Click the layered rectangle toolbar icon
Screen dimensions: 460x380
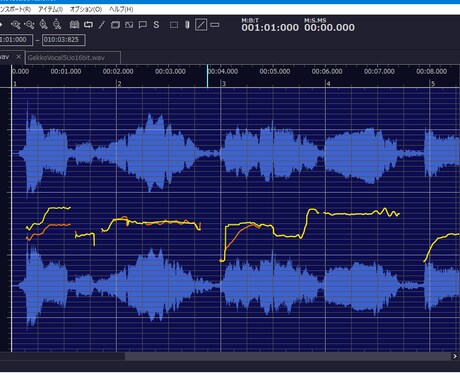(115, 25)
